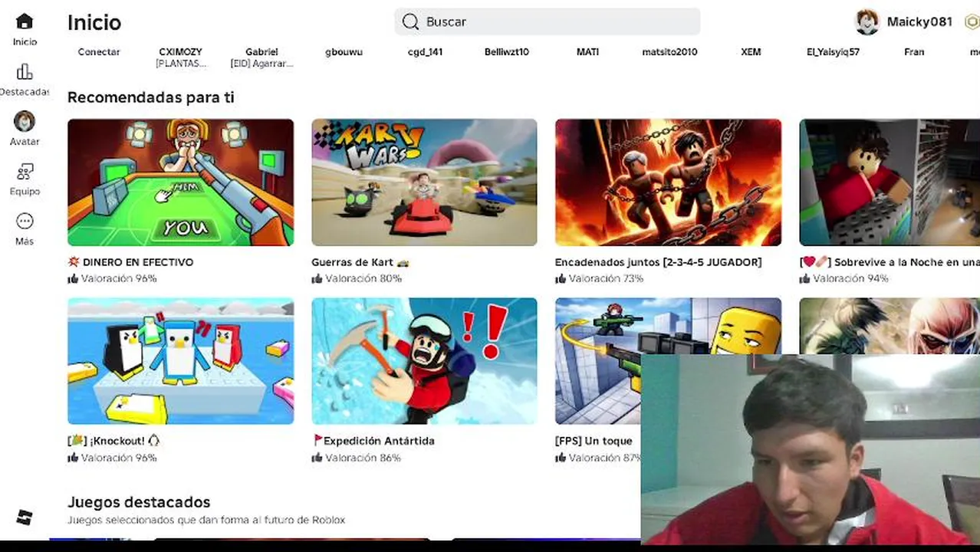Click the Robux icon beside the username

(972, 21)
